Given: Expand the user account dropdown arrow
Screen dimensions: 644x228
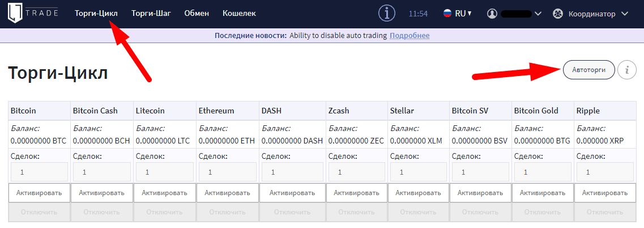Looking at the screenshot, I should tap(538, 14).
